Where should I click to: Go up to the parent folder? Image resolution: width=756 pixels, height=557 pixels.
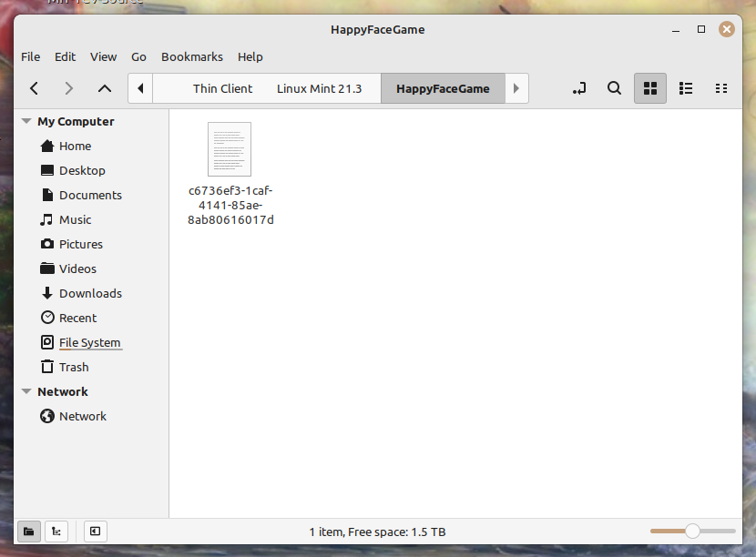pos(105,88)
